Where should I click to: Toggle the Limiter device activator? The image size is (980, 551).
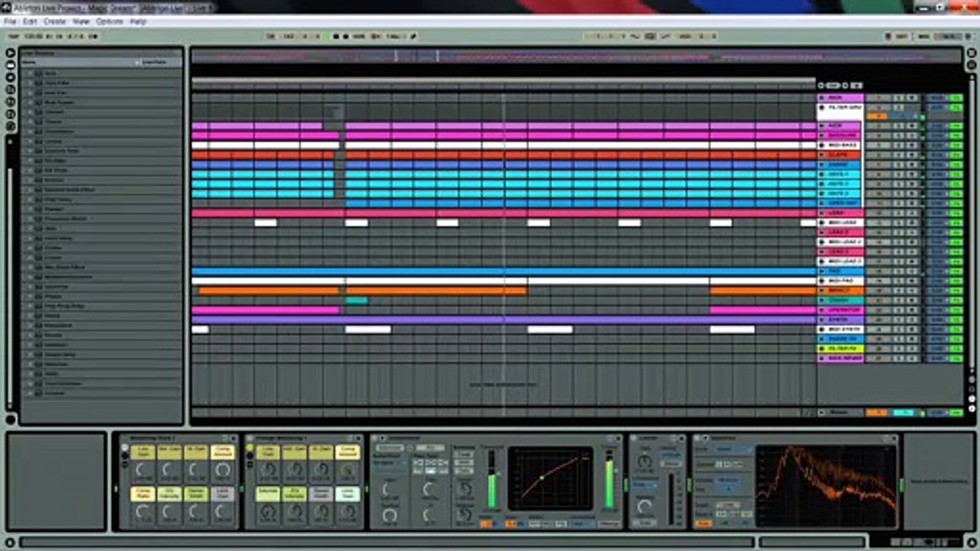click(x=635, y=439)
